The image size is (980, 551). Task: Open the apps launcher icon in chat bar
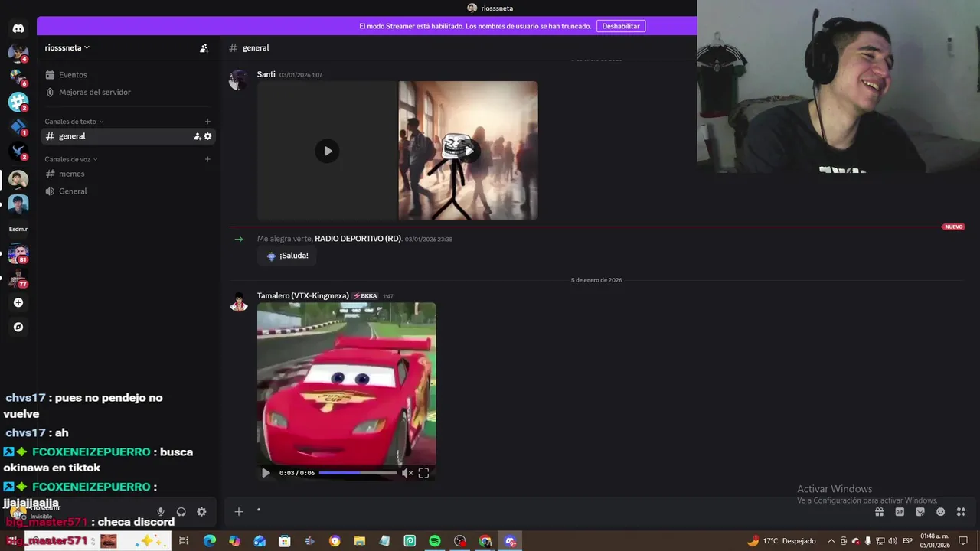click(x=961, y=512)
